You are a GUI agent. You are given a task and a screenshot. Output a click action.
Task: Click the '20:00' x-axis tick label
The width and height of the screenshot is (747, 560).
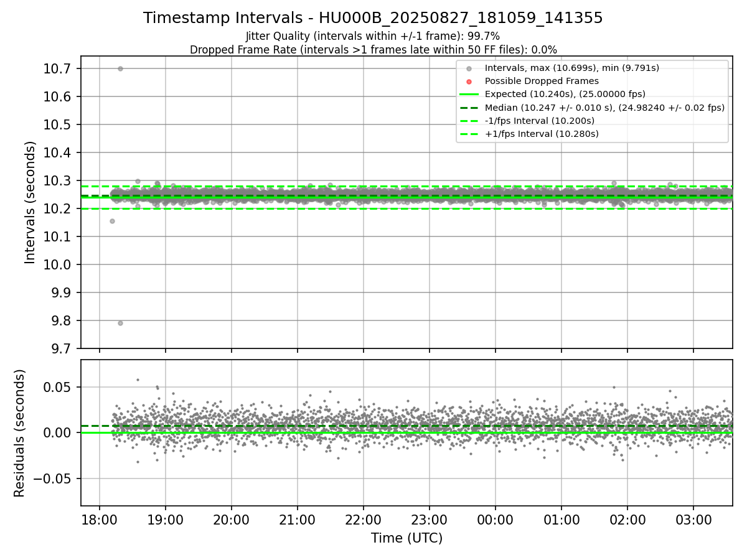pyautogui.click(x=232, y=520)
